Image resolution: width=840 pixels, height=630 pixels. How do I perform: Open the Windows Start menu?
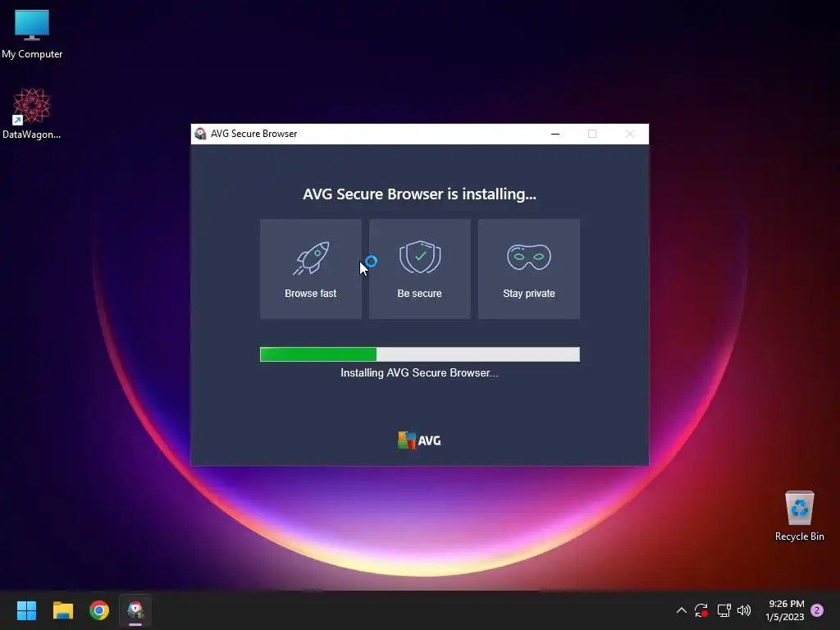pyautogui.click(x=26, y=610)
